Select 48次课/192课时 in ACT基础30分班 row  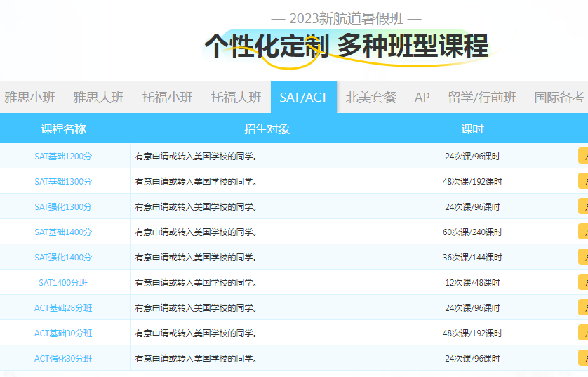point(472,333)
